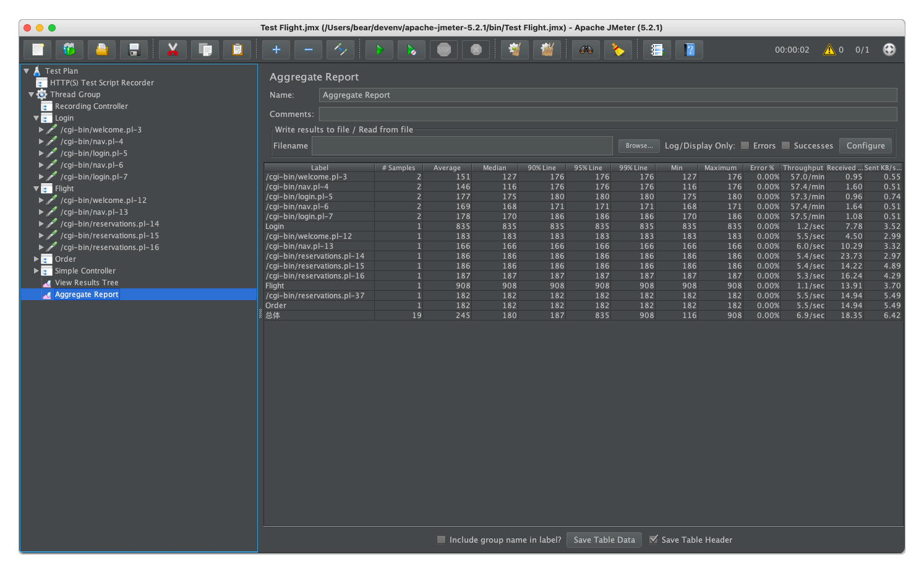Click the Stop test toolbar icon
This screenshot has height=573, width=924.
443,50
